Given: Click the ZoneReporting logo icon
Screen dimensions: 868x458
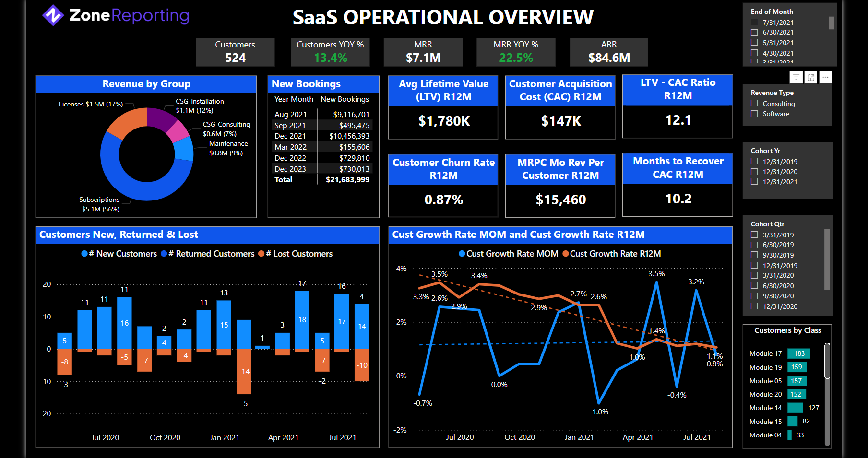Looking at the screenshot, I should click(x=53, y=15).
